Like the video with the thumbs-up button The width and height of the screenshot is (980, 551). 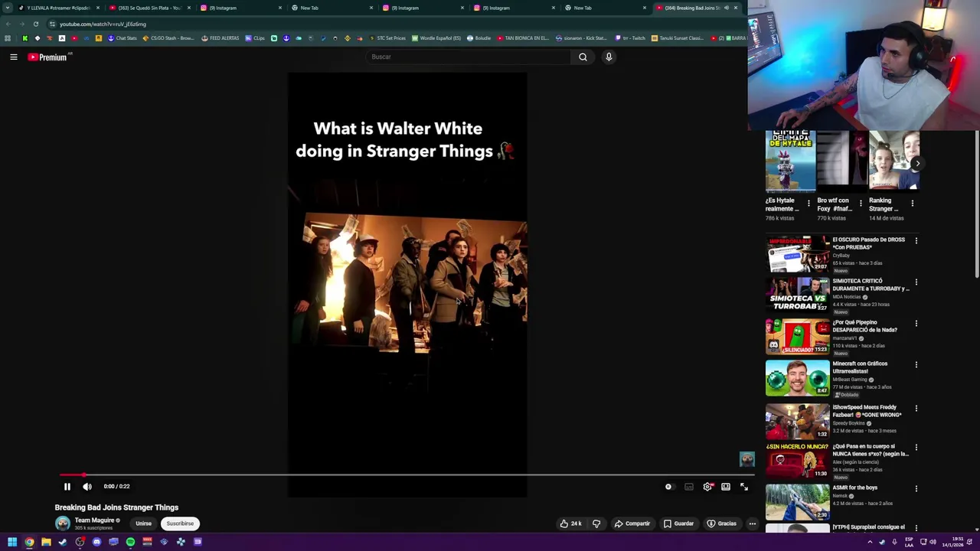[x=570, y=523]
